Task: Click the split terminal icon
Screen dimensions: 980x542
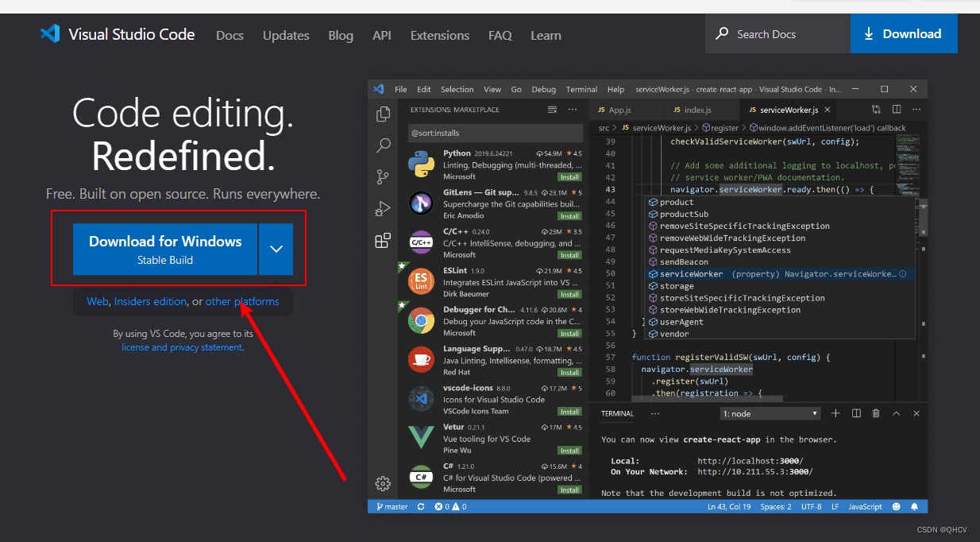Action: click(x=856, y=413)
